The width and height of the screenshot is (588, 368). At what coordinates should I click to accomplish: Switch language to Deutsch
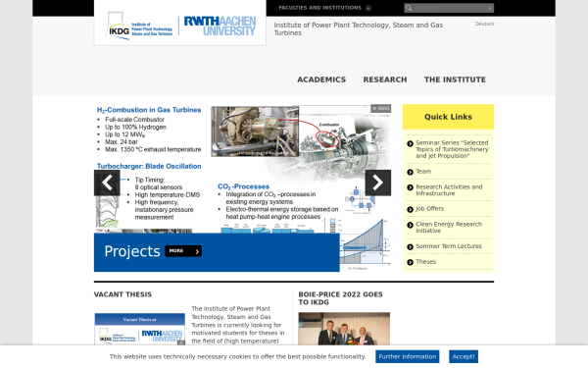click(x=484, y=24)
